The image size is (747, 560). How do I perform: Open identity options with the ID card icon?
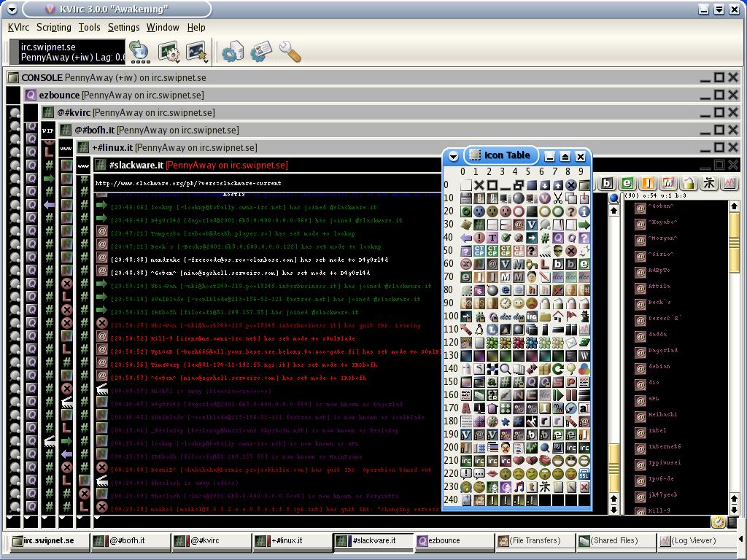261,52
